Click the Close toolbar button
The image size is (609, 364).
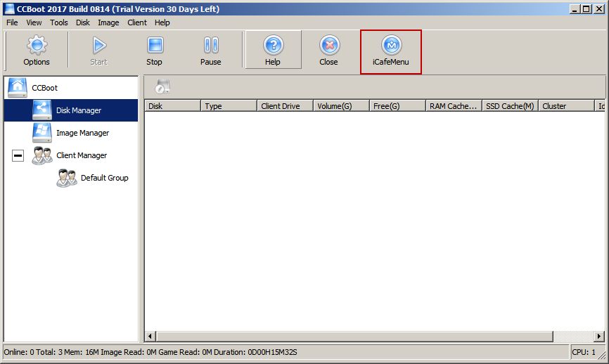point(329,51)
